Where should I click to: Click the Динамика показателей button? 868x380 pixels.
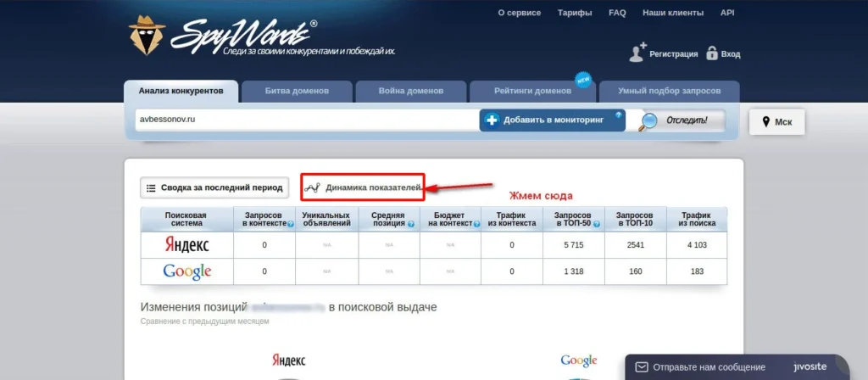pos(363,187)
